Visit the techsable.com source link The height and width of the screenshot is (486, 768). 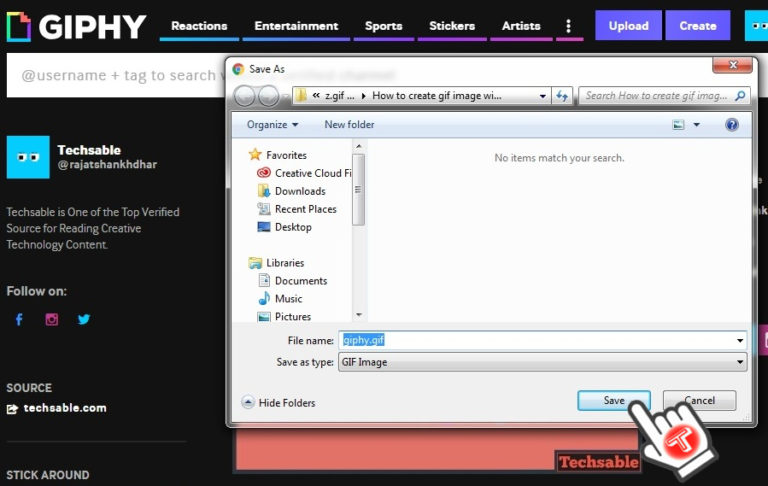point(65,408)
